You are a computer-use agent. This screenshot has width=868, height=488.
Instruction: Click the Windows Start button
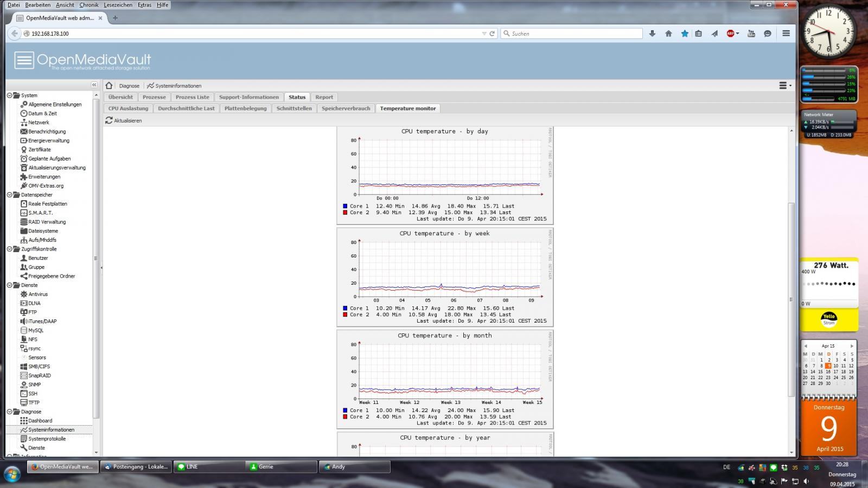click(12, 474)
